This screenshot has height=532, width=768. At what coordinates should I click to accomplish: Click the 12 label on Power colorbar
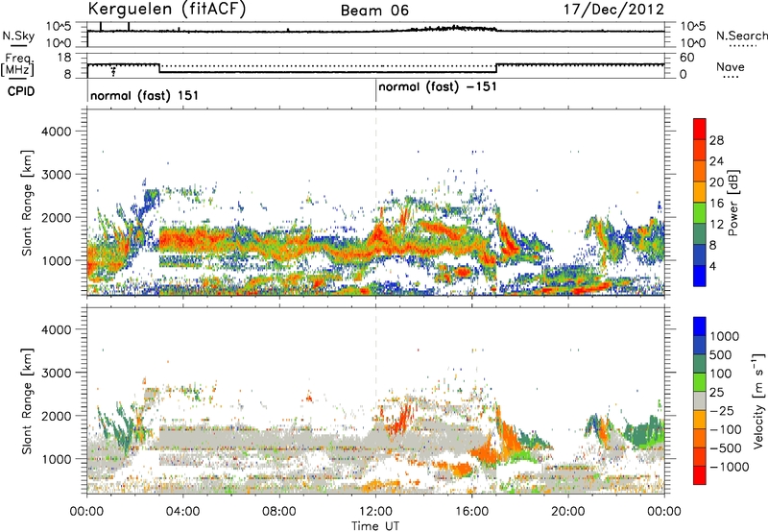point(716,225)
